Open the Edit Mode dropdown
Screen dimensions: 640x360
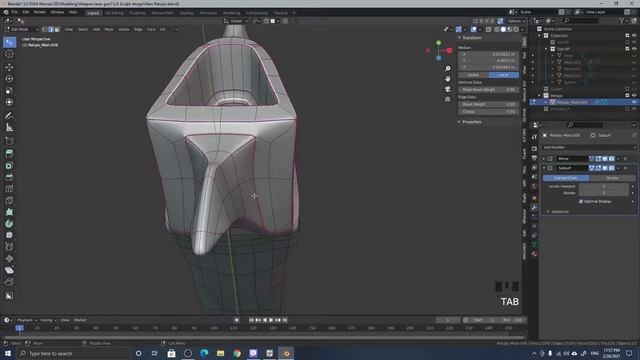22,29
